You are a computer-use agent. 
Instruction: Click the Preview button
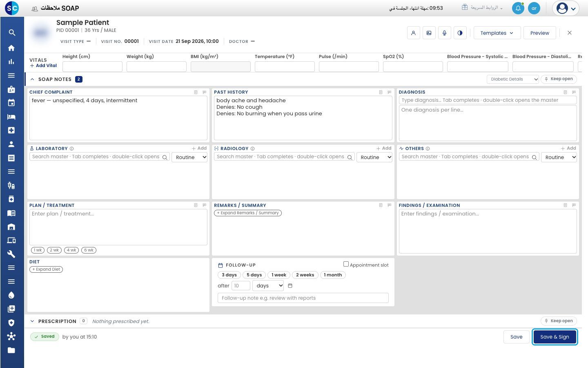(x=540, y=33)
